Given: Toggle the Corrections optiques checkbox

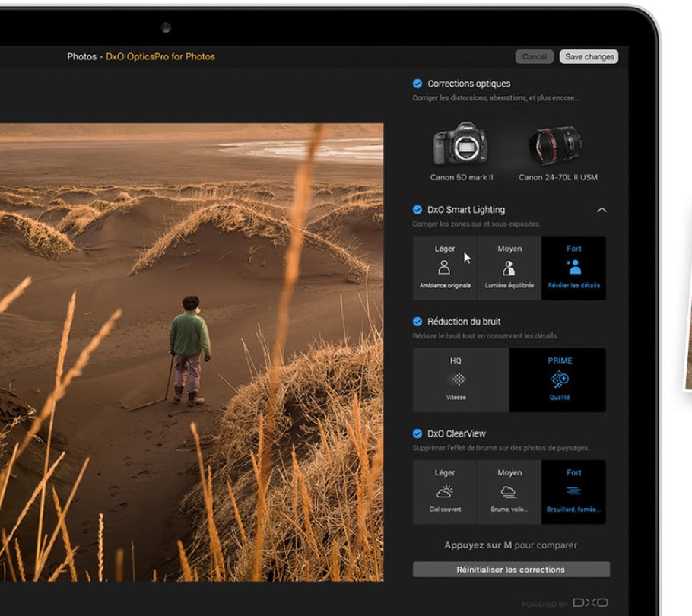Looking at the screenshot, I should tap(417, 84).
